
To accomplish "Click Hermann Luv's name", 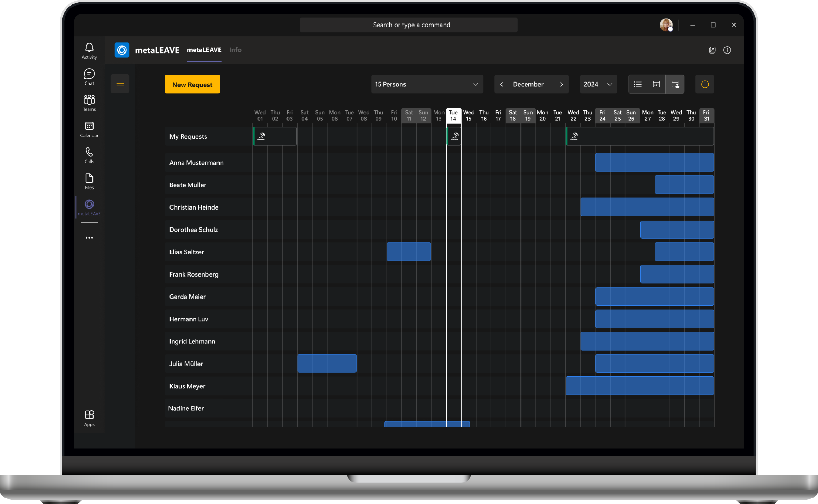I will pyautogui.click(x=189, y=319).
